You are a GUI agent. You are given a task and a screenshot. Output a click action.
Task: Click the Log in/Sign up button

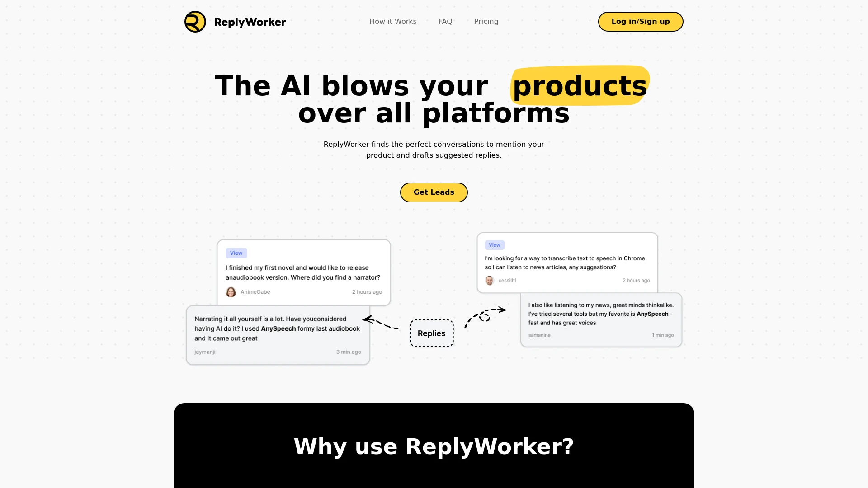(640, 21)
